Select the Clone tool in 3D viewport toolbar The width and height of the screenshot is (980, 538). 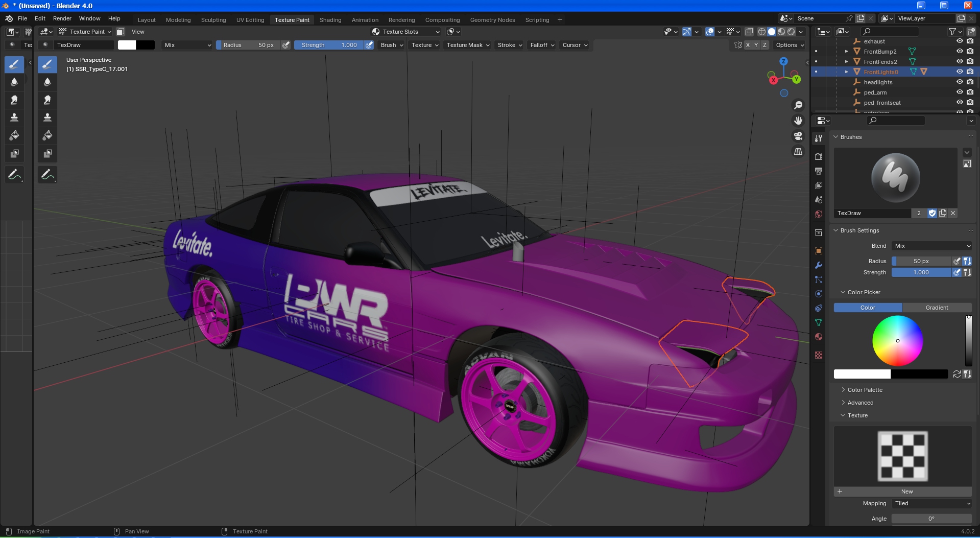[47, 118]
